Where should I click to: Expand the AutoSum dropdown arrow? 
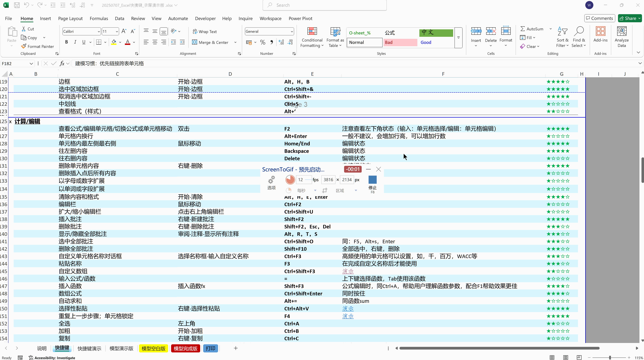click(550, 29)
